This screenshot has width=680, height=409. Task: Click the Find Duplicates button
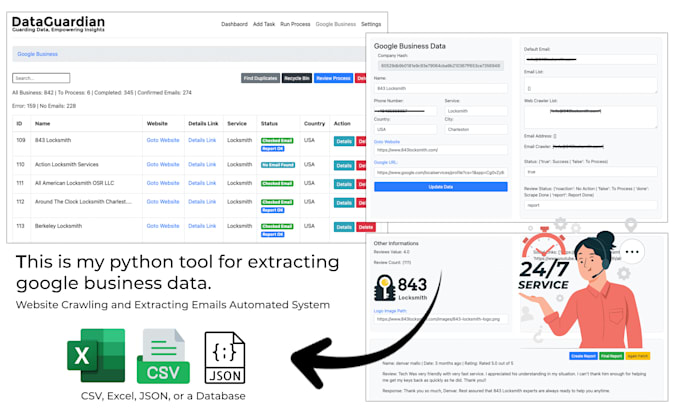(260, 78)
